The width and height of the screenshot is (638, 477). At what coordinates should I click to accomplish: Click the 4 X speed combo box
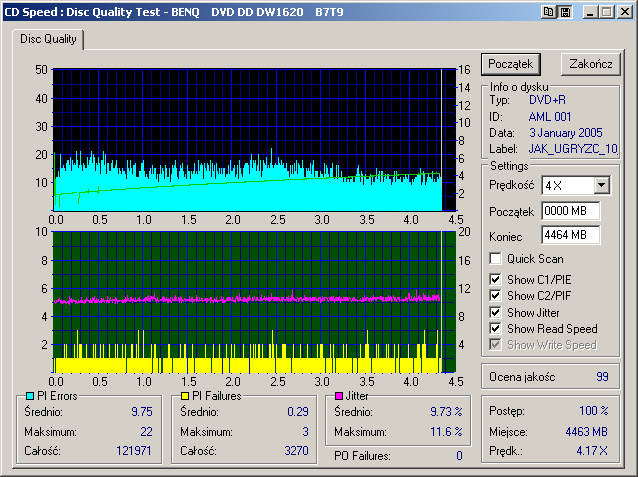[x=575, y=186]
